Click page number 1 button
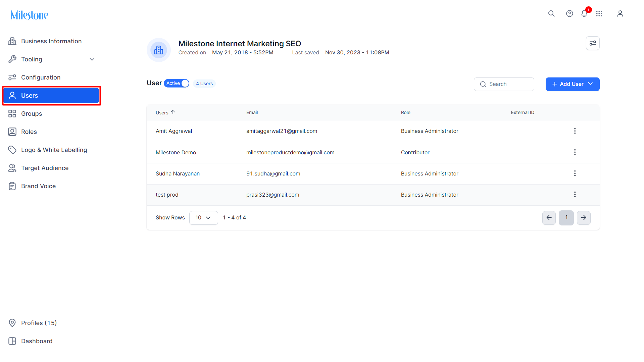The height and width of the screenshot is (362, 644). (x=566, y=218)
